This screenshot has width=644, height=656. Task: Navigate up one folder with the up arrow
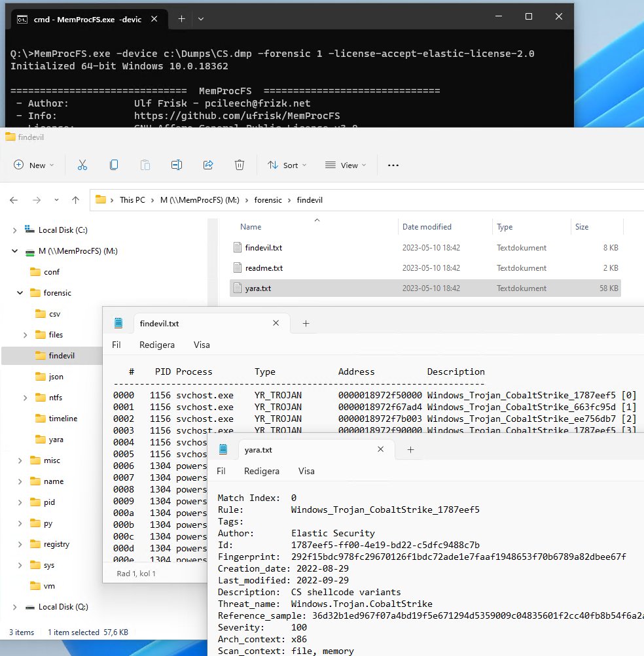point(75,200)
